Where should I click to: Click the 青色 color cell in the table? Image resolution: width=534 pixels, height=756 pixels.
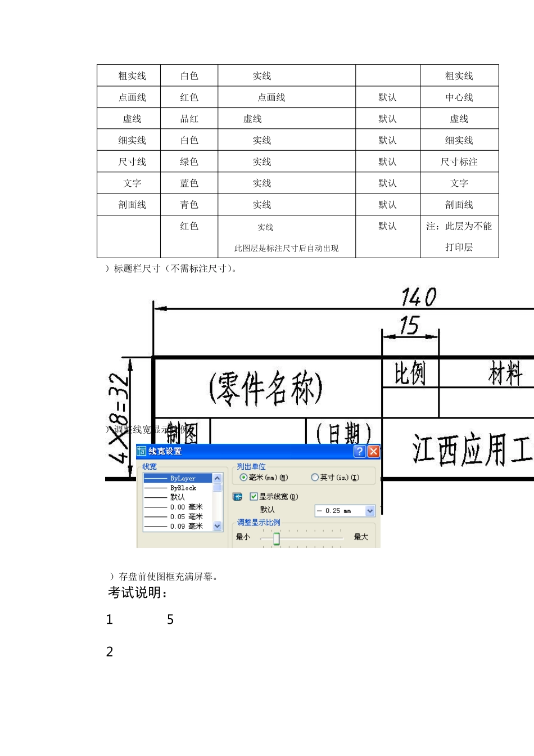pyautogui.click(x=189, y=205)
